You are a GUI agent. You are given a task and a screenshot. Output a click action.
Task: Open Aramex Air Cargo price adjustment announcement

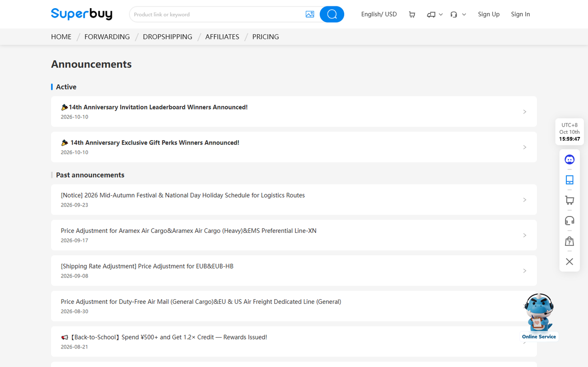point(294,235)
